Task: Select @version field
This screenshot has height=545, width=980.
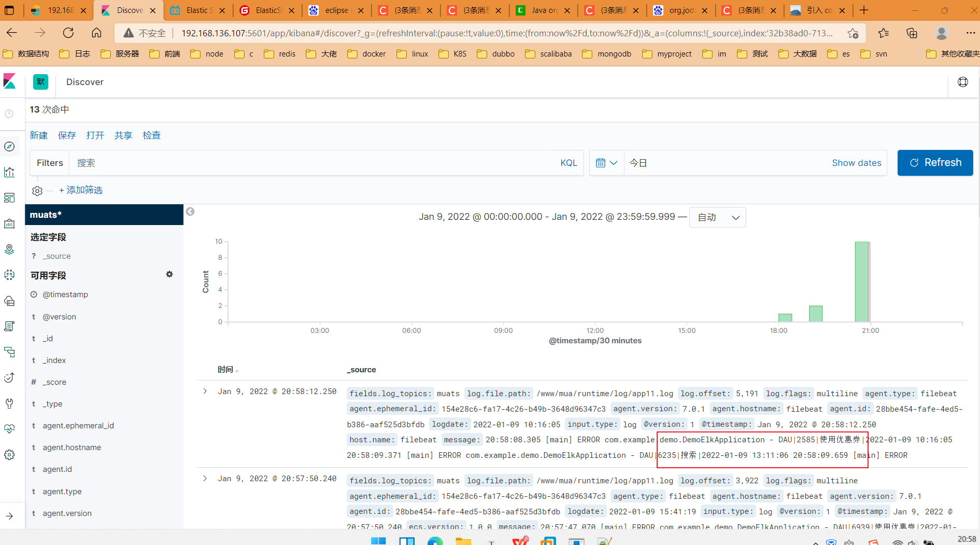Action: [60, 317]
